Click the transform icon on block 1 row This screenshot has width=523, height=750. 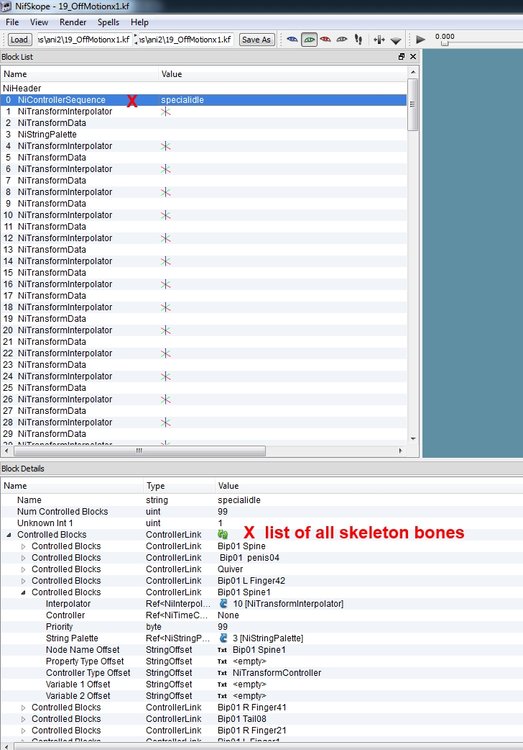tap(166, 111)
